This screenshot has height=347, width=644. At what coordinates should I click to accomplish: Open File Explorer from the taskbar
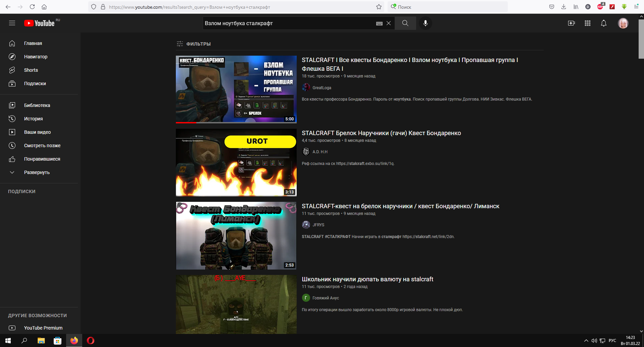click(x=41, y=341)
